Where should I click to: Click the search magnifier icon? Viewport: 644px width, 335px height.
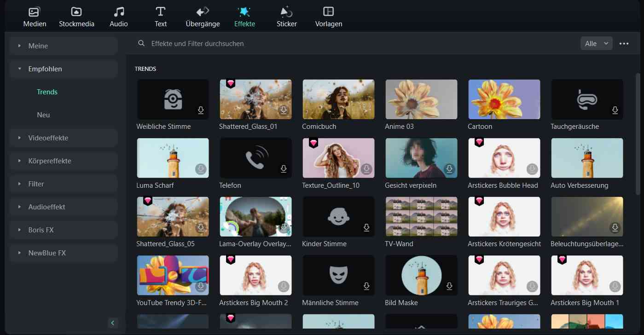[141, 43]
